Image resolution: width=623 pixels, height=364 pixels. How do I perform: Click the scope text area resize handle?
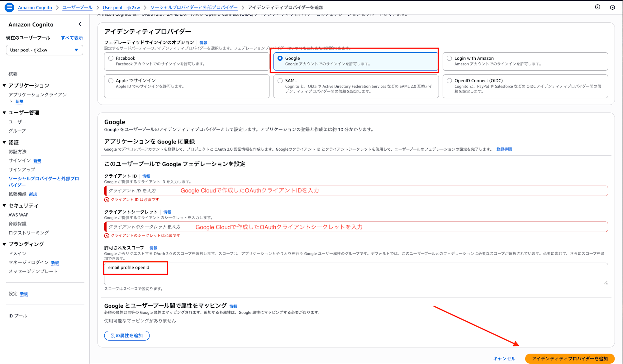606,283
